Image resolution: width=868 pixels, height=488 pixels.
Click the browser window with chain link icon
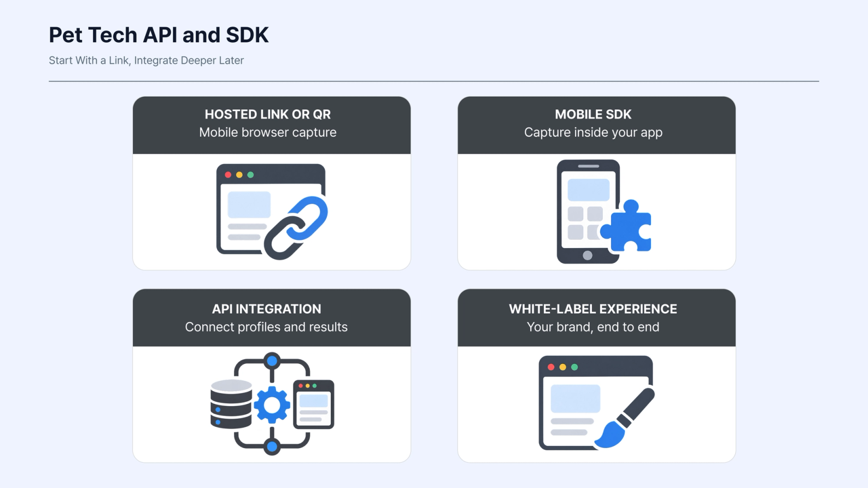pos(272,211)
